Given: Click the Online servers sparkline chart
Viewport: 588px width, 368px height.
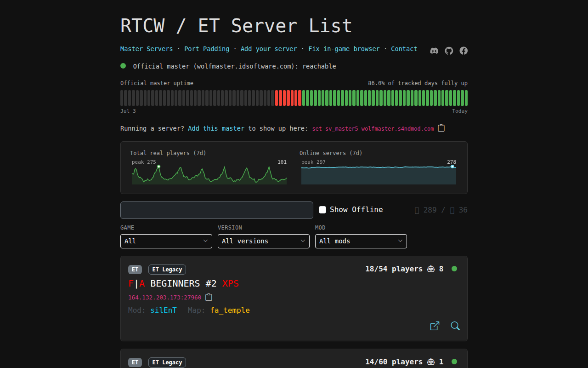Looking at the screenshot, I should [x=379, y=175].
